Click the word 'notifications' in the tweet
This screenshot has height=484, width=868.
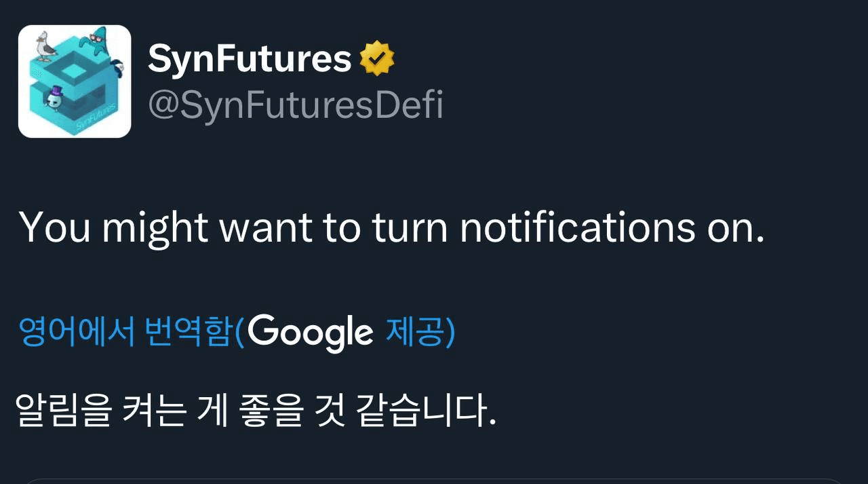(577, 227)
